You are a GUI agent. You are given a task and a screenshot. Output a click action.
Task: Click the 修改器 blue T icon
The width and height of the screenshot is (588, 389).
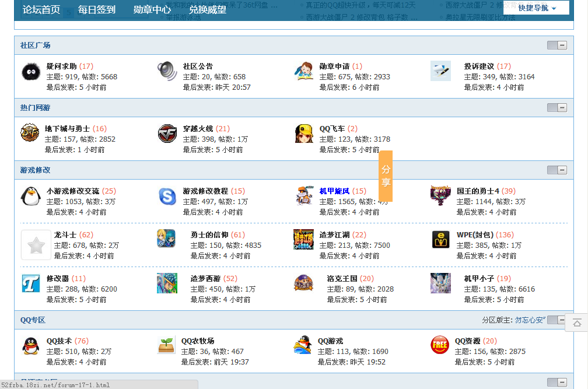pyautogui.click(x=30, y=283)
